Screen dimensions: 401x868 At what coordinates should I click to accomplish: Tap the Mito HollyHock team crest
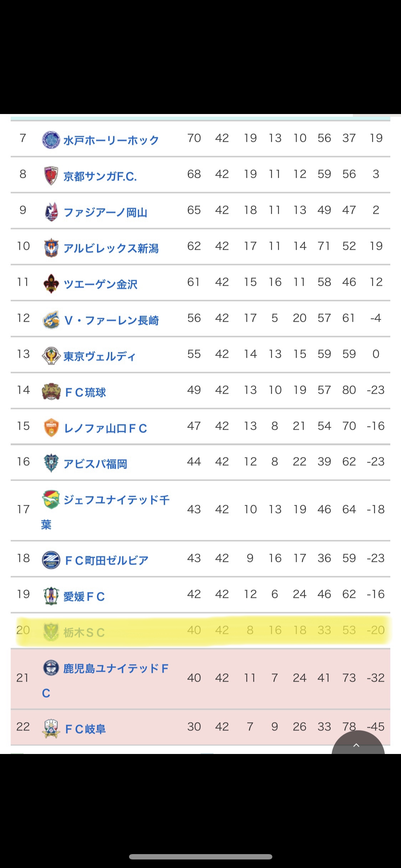pyautogui.click(x=51, y=140)
